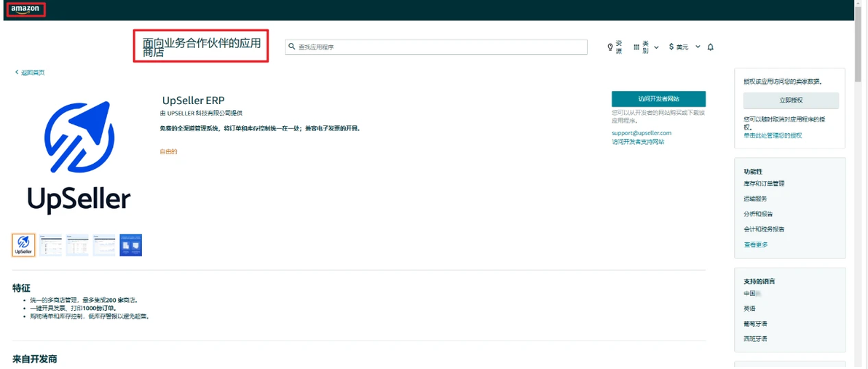The width and height of the screenshot is (868, 369).
Task: Click the 免费的全渠道管理系统 description line
Action: [x=260, y=128]
